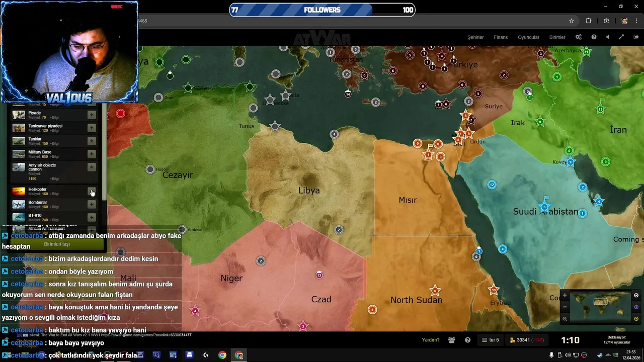This screenshot has height=362, width=644.
Task: Select the Libya gray city marker numbered 2
Action: tap(339, 230)
